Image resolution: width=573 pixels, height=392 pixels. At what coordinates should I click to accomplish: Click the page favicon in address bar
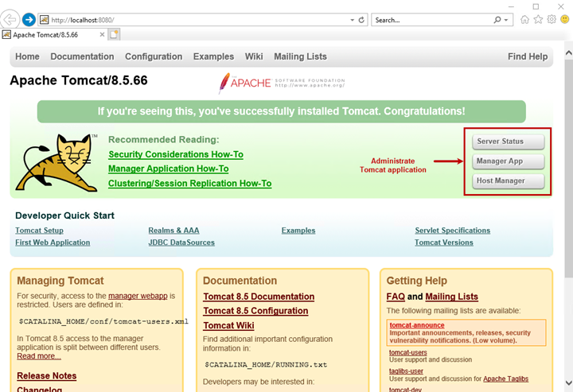pos(45,20)
